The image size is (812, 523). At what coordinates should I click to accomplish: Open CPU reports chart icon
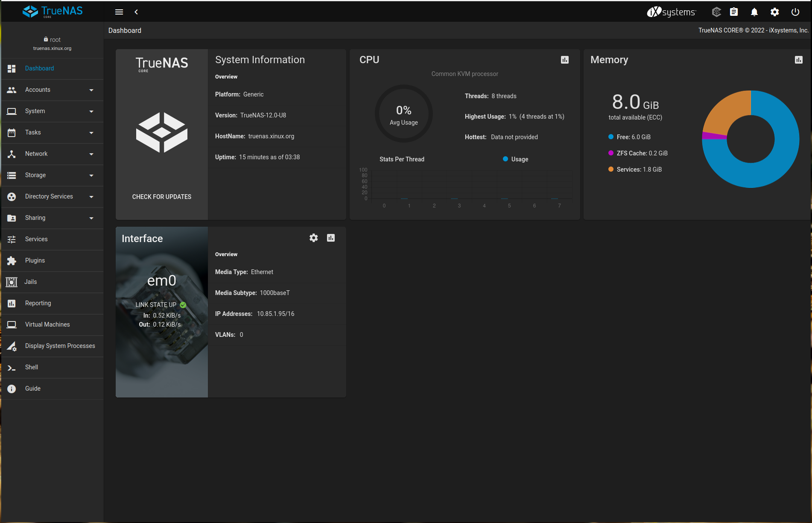pos(564,60)
